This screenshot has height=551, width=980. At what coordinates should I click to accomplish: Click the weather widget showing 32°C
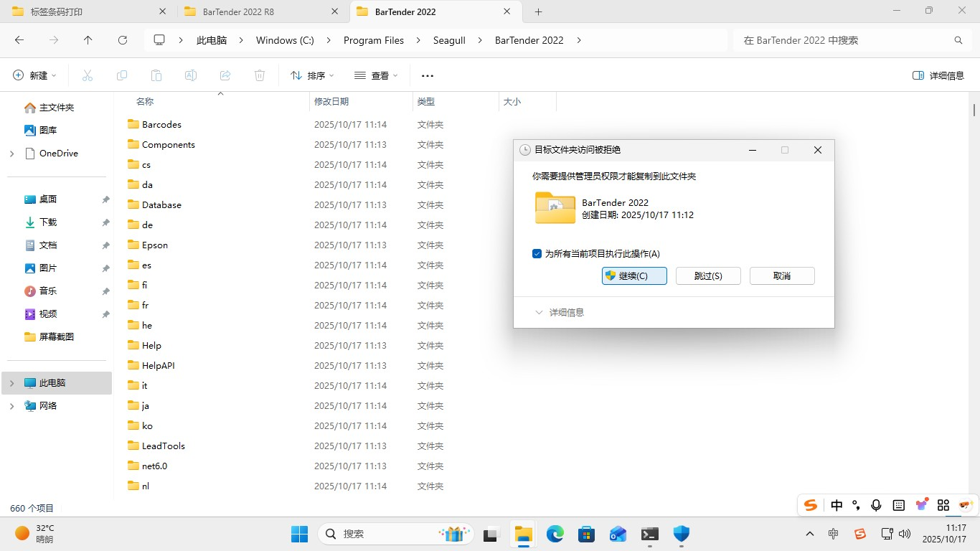(x=35, y=534)
